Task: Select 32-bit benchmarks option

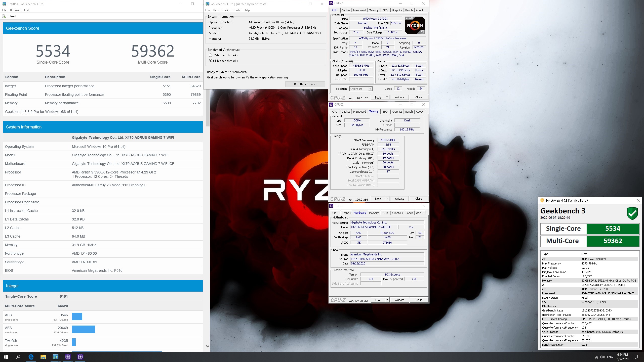Action: (x=223, y=55)
